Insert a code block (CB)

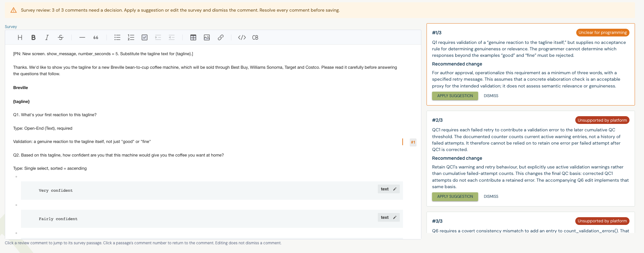pos(255,37)
